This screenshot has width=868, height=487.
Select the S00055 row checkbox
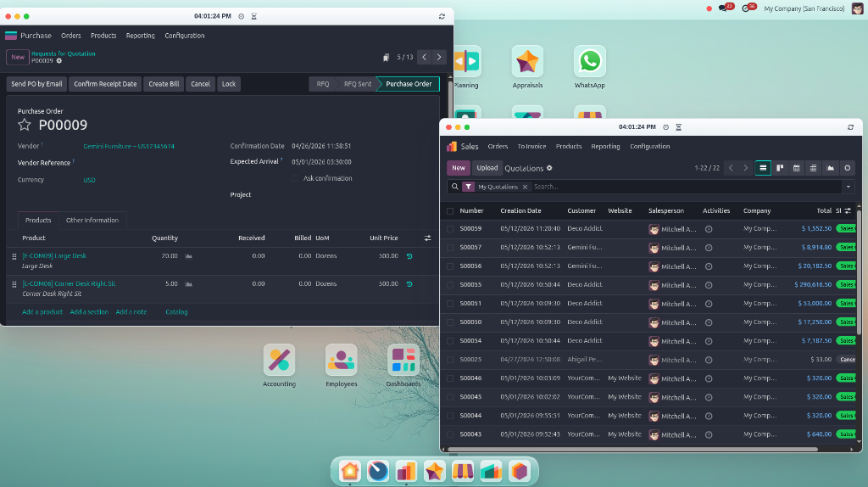(450, 285)
